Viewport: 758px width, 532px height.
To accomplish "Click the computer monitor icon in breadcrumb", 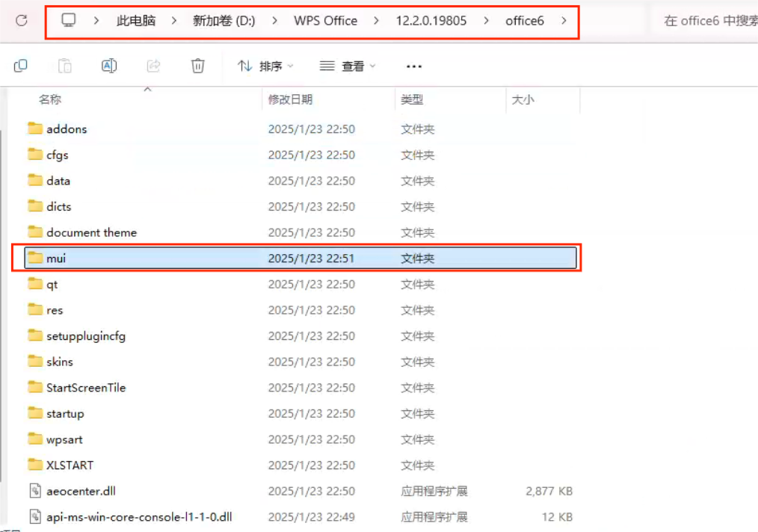I will (x=69, y=21).
